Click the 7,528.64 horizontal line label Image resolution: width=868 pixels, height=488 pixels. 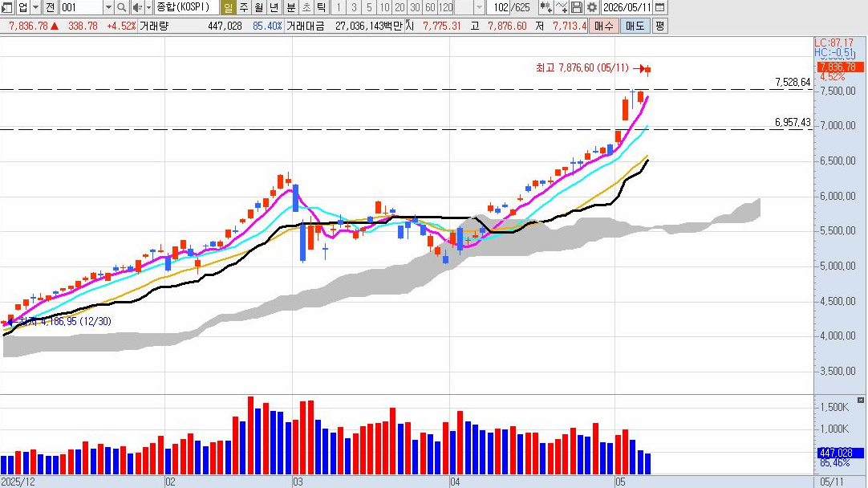click(x=793, y=82)
